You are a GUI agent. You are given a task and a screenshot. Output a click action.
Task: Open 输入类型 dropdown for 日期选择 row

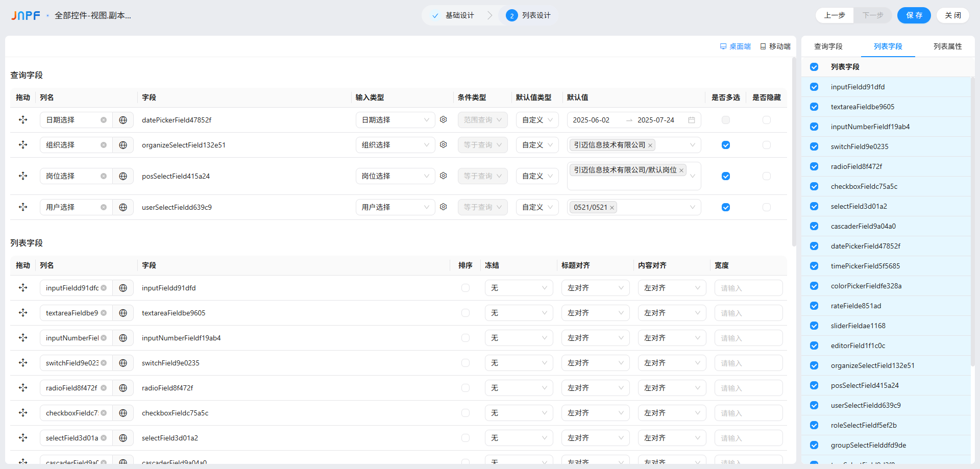click(x=395, y=120)
